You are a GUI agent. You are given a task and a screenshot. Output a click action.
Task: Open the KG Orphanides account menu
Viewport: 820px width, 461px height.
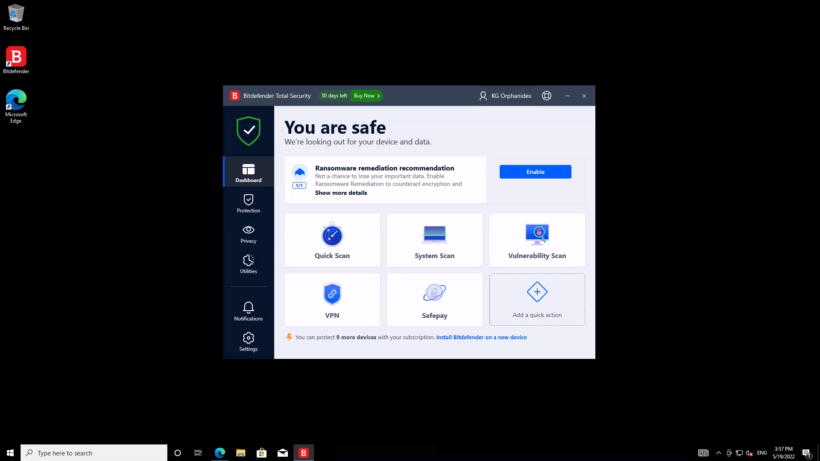505,96
